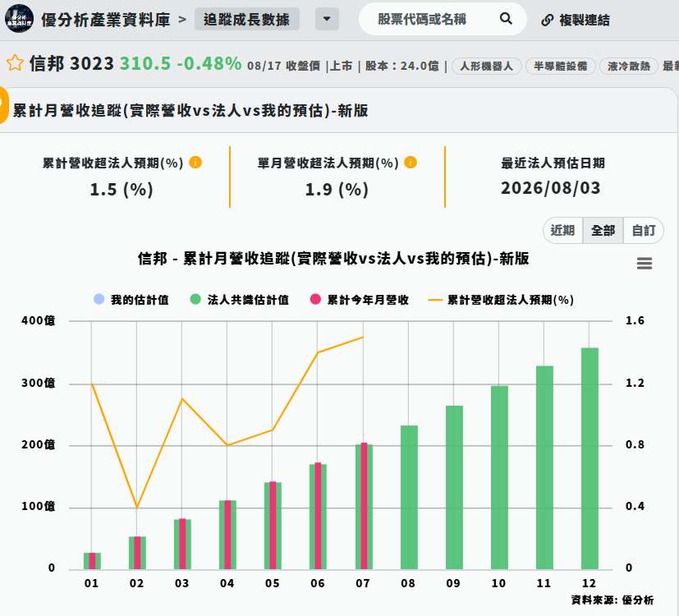Click the 上市 market label

click(342, 66)
